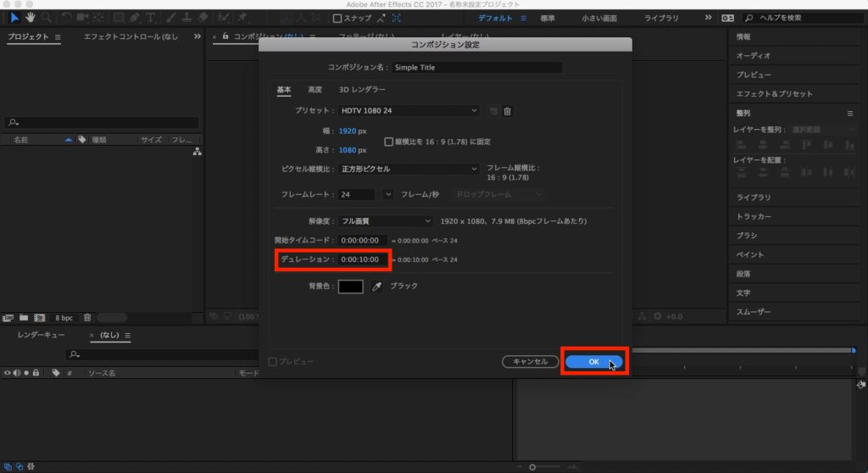868x473 pixels.
Task: Click the workspace reset icon beside search help
Action: [727, 18]
